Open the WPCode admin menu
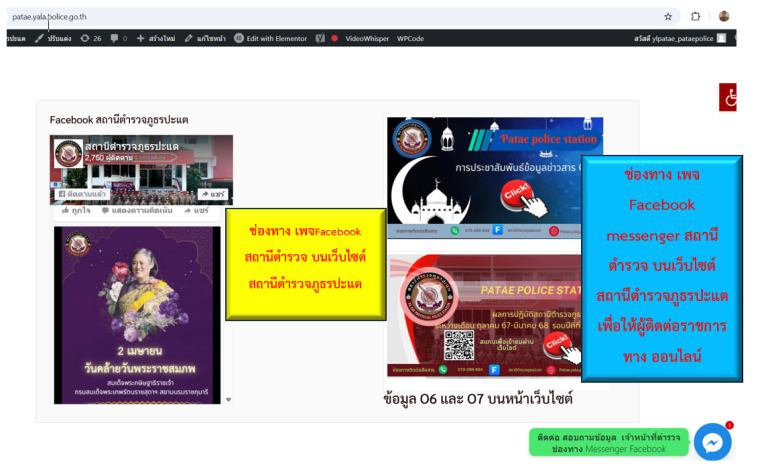The height and width of the screenshot is (470, 768). (410, 38)
